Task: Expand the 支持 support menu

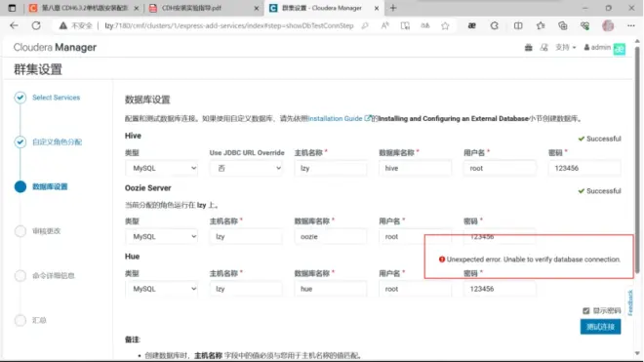Action: [566, 48]
